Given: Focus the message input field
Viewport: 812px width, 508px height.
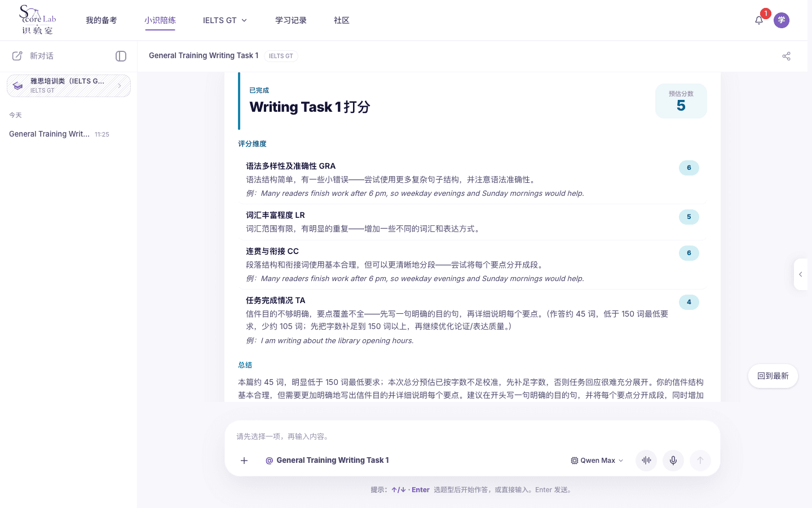Looking at the screenshot, I should [473, 436].
